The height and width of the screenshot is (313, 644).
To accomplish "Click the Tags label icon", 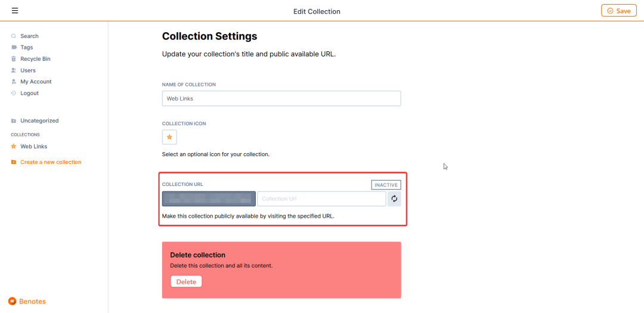I will (x=14, y=47).
